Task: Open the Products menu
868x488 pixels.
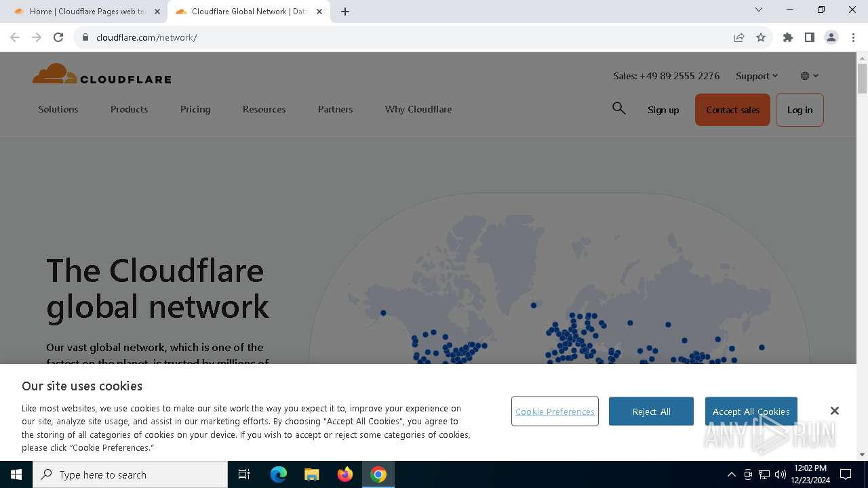Action: 129,109
